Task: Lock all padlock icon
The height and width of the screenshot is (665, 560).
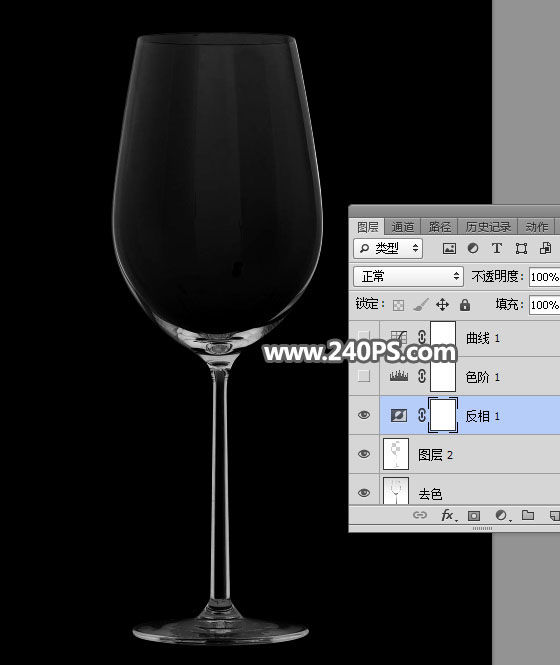Action: 465,305
